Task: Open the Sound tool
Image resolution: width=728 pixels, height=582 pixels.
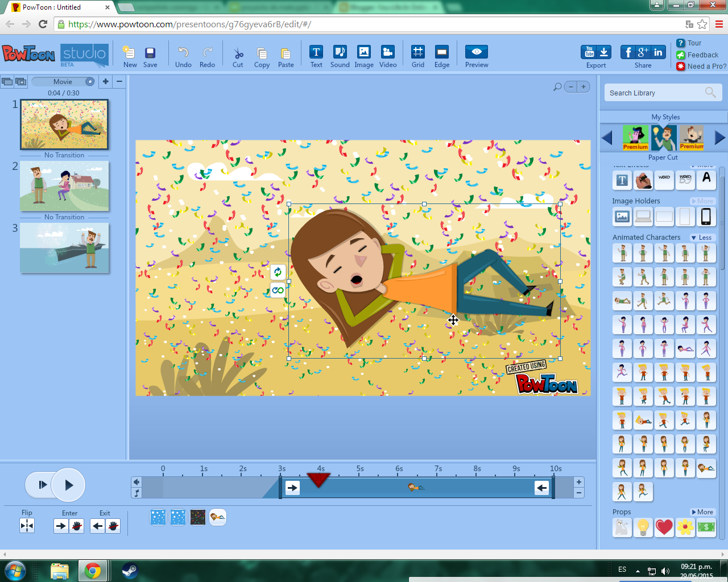Action: point(340,52)
